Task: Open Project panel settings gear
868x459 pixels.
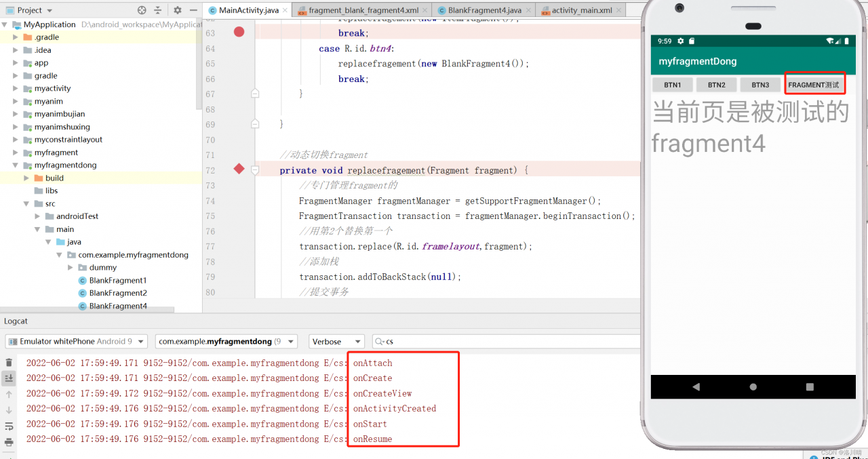Action: click(178, 10)
